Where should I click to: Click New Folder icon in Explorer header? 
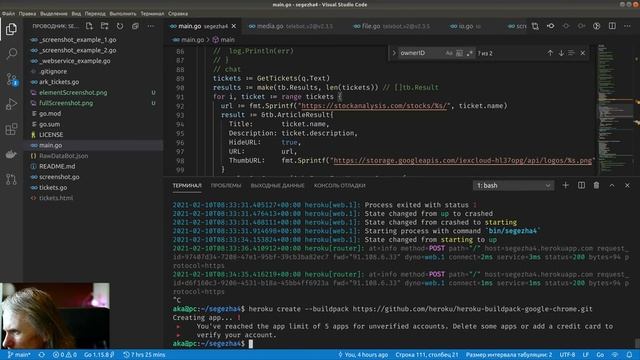point(104,26)
